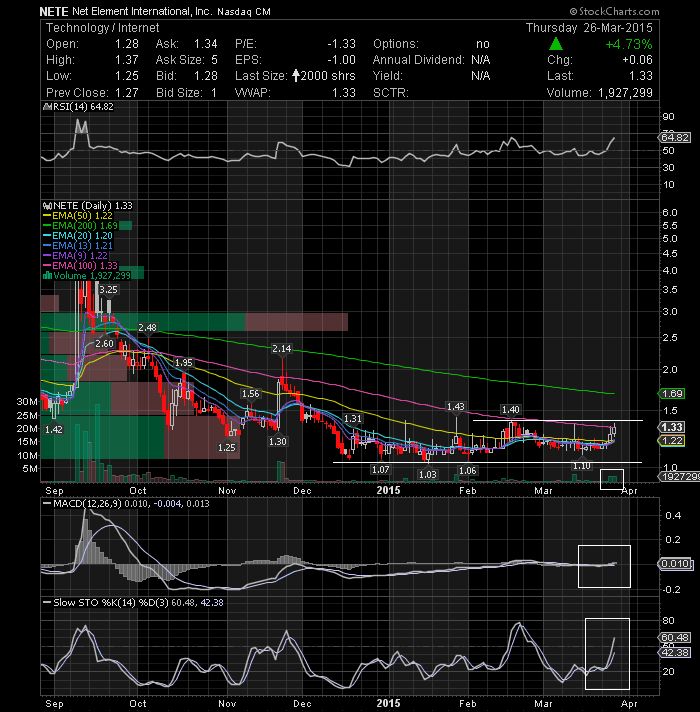This screenshot has width=700, height=712.
Task: Click the candlestick icon before NETE (Daily)
Action: (47, 206)
